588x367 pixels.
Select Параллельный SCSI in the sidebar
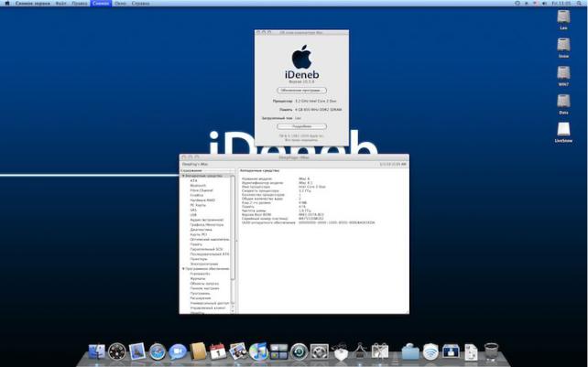[206, 249]
